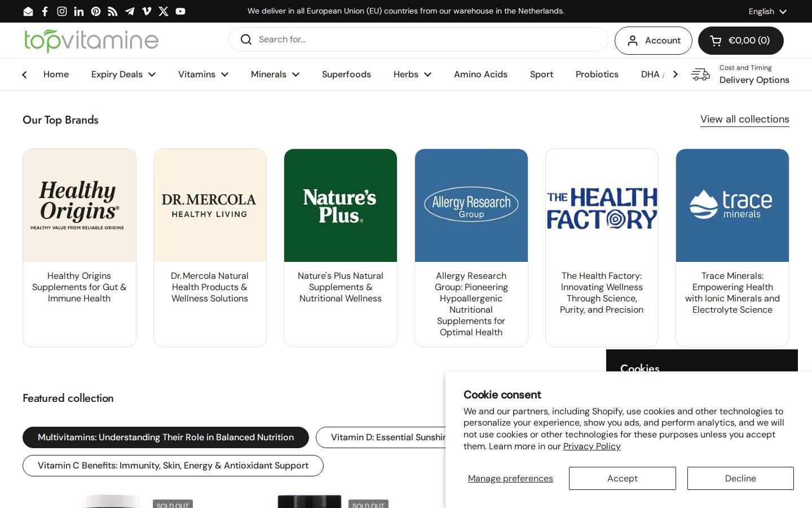Expand the Vitamins menu
The width and height of the screenshot is (812, 508).
tap(204, 75)
